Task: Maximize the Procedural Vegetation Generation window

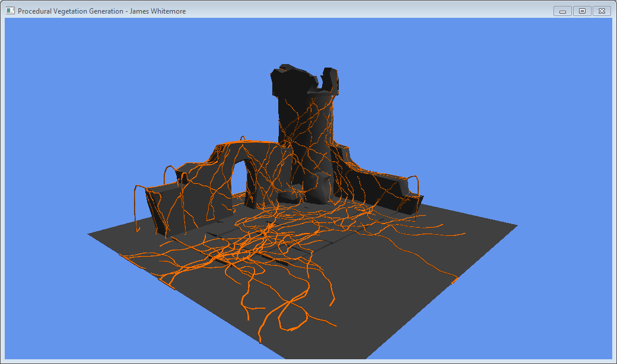Action: pyautogui.click(x=582, y=11)
